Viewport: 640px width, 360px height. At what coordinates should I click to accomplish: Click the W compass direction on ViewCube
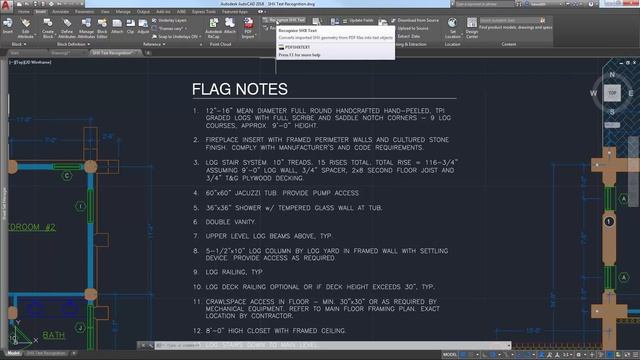(x=593, y=93)
